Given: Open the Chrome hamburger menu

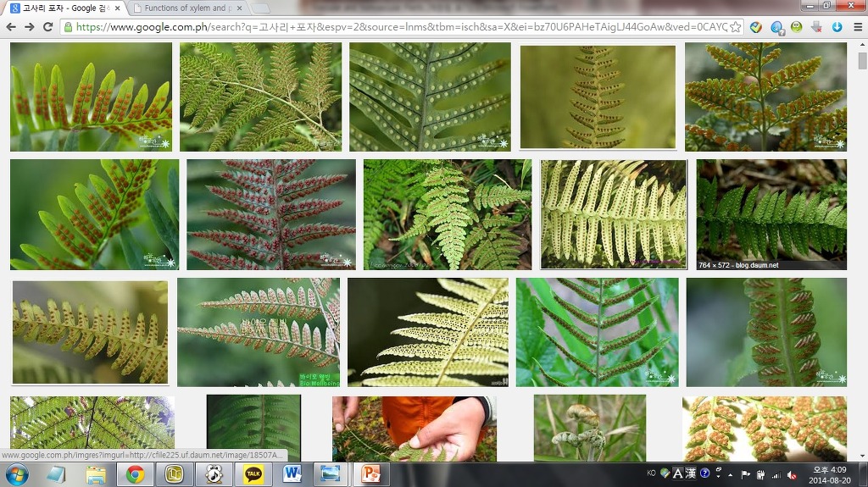Looking at the screenshot, I should coord(858,26).
